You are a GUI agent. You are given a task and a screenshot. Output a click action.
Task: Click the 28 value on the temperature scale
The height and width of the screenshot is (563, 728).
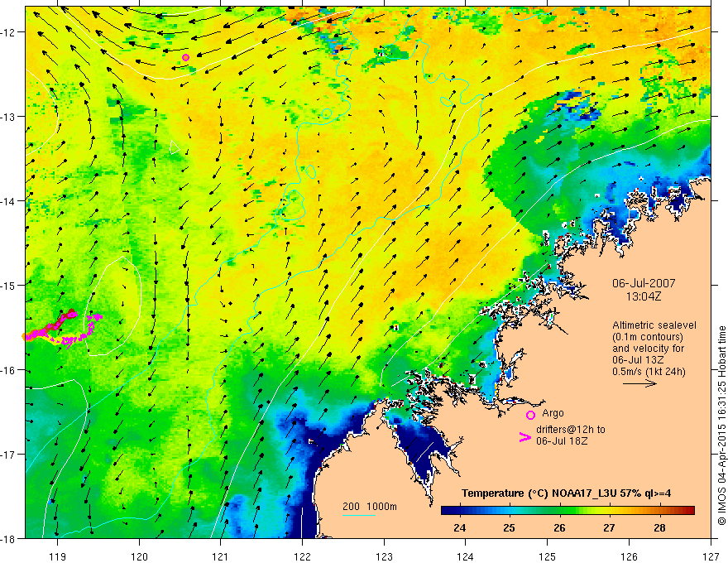click(x=659, y=527)
